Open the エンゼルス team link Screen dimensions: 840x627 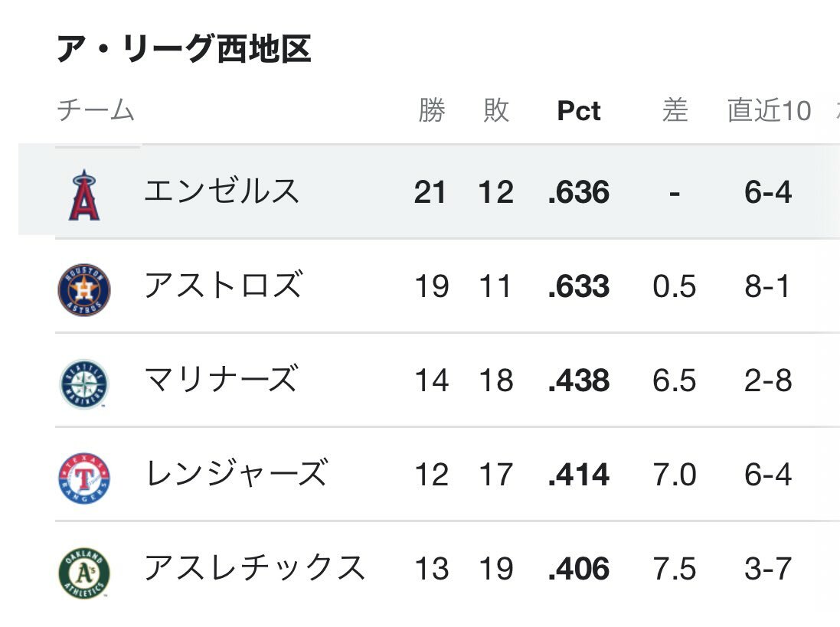point(222,191)
